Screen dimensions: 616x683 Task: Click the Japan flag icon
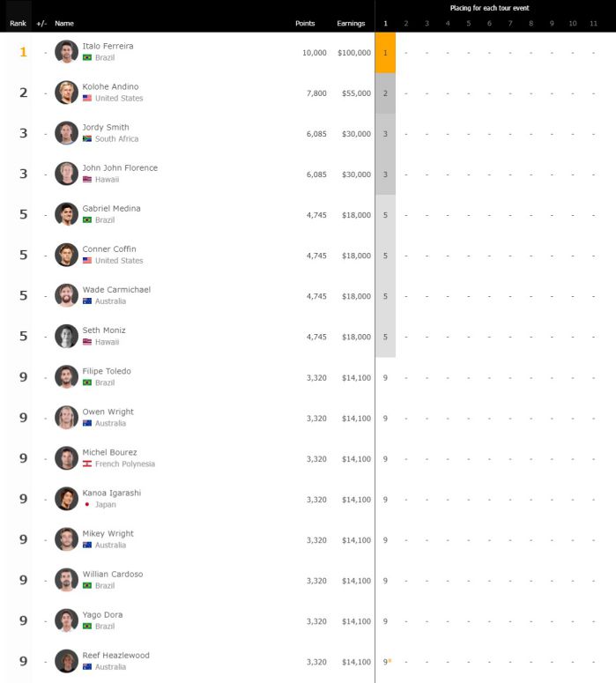[87, 504]
